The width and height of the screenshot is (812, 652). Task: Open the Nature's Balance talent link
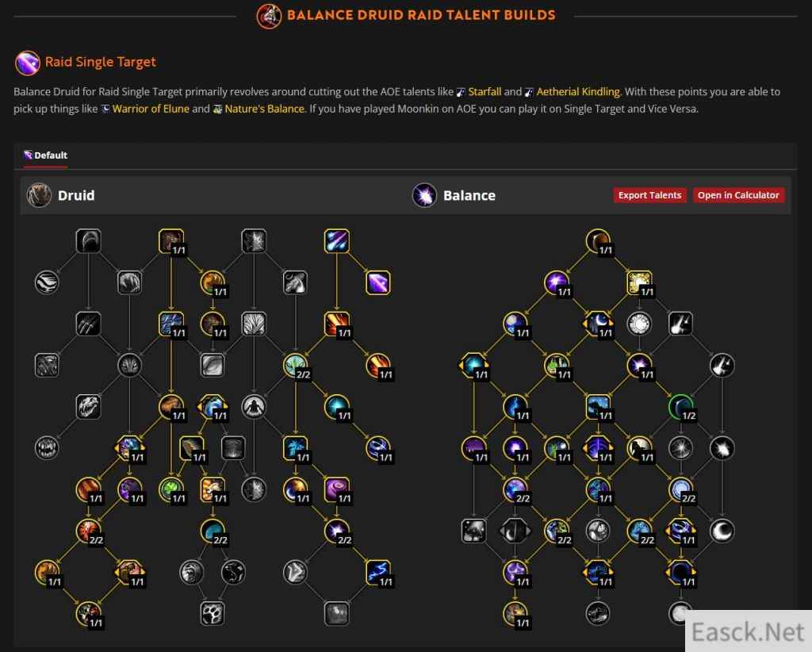(264, 109)
